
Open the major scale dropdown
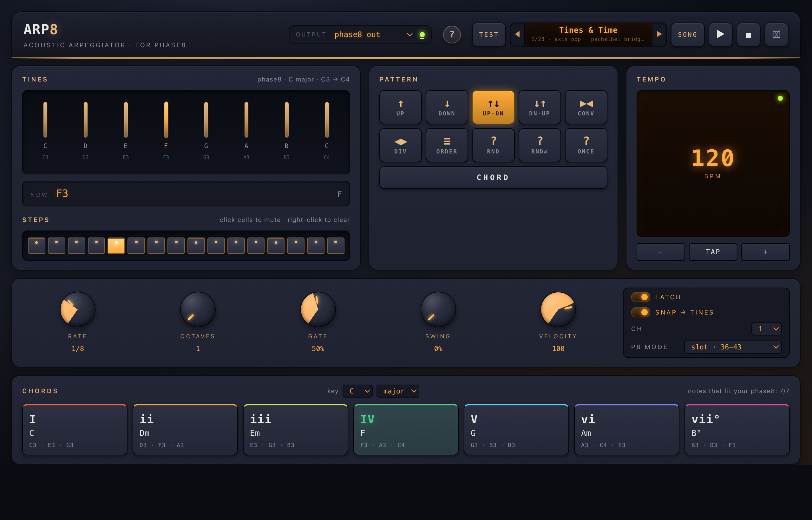point(397,391)
